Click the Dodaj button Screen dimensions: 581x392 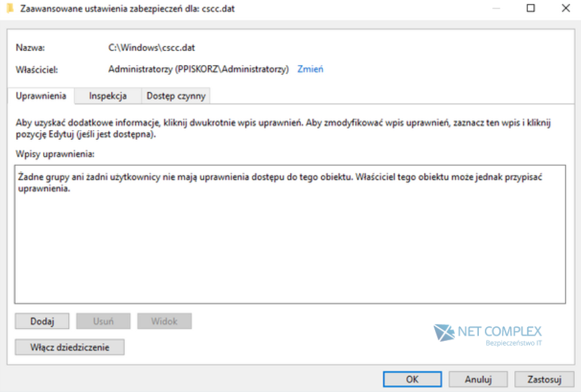point(42,321)
